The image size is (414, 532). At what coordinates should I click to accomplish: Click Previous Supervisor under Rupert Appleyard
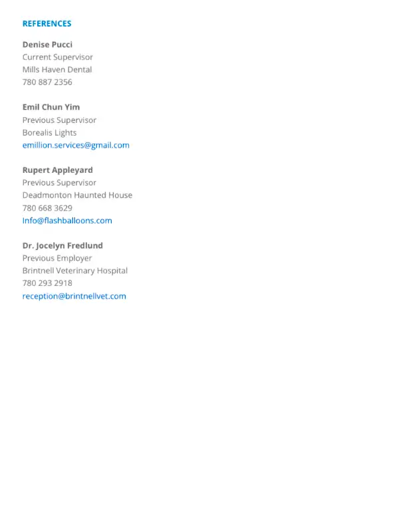[59, 182]
